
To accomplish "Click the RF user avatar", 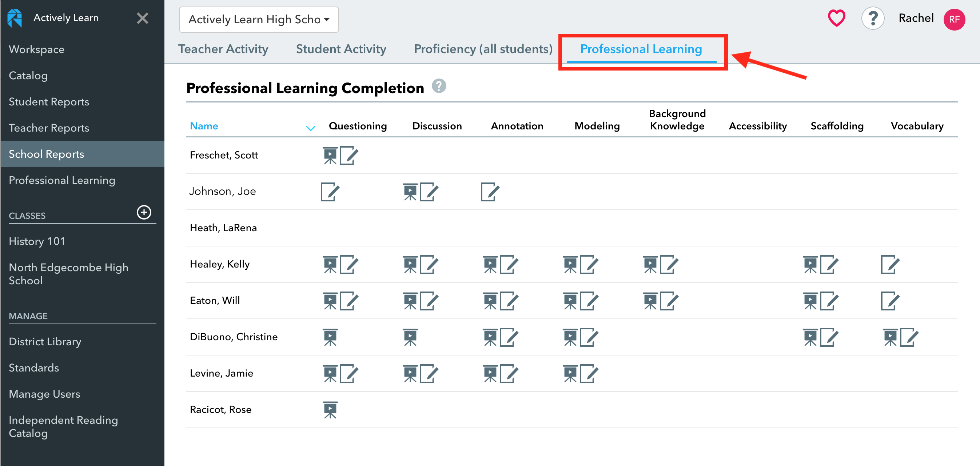I will pyautogui.click(x=954, y=19).
